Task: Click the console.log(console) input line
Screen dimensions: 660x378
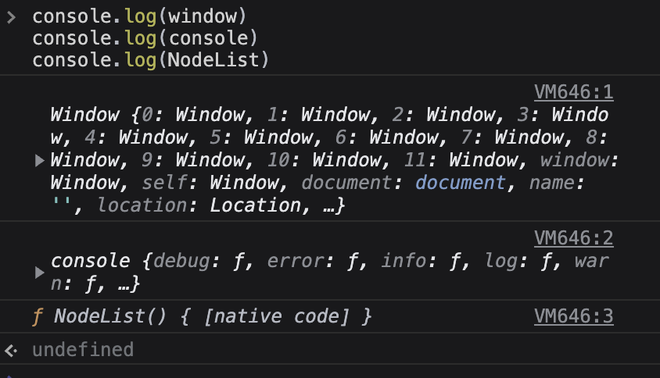Action: tap(145, 38)
